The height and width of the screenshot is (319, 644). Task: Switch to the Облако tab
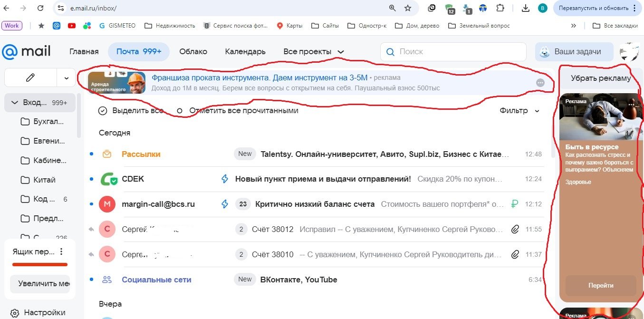tap(193, 51)
